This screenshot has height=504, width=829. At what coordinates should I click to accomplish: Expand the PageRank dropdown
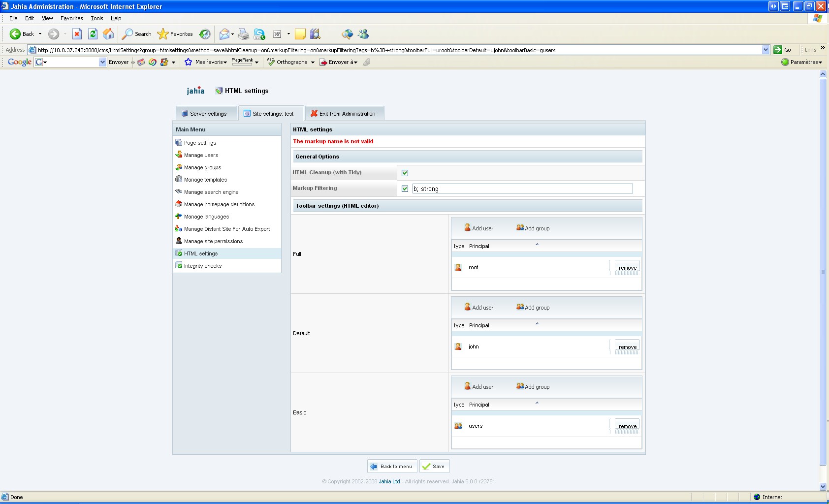click(256, 63)
